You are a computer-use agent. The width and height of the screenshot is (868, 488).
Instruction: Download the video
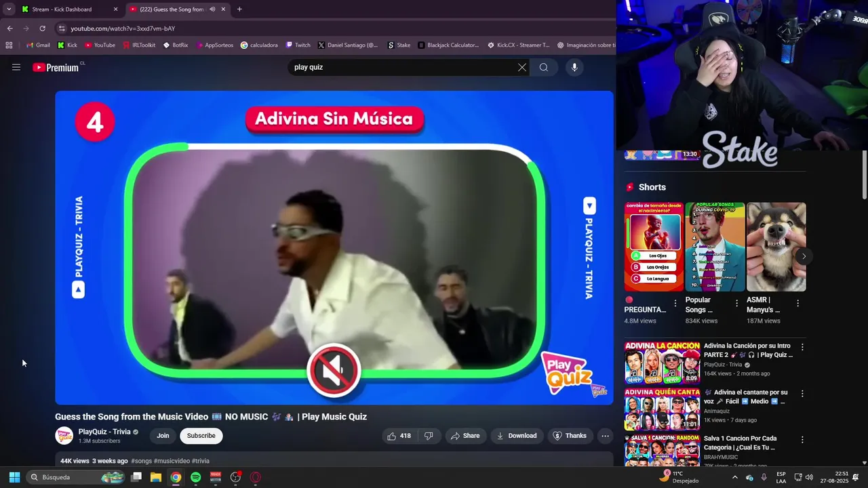(x=517, y=436)
